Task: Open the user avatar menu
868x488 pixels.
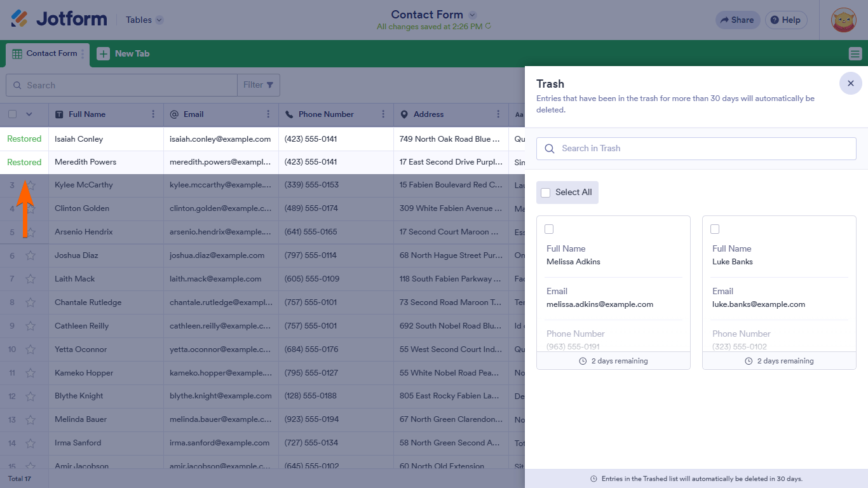Action: (844, 20)
